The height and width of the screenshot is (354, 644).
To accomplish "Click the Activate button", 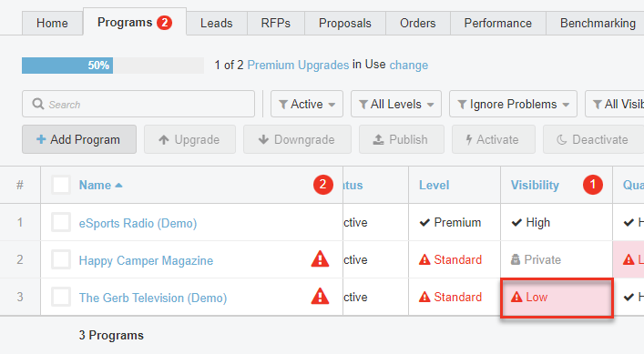I will click(494, 139).
